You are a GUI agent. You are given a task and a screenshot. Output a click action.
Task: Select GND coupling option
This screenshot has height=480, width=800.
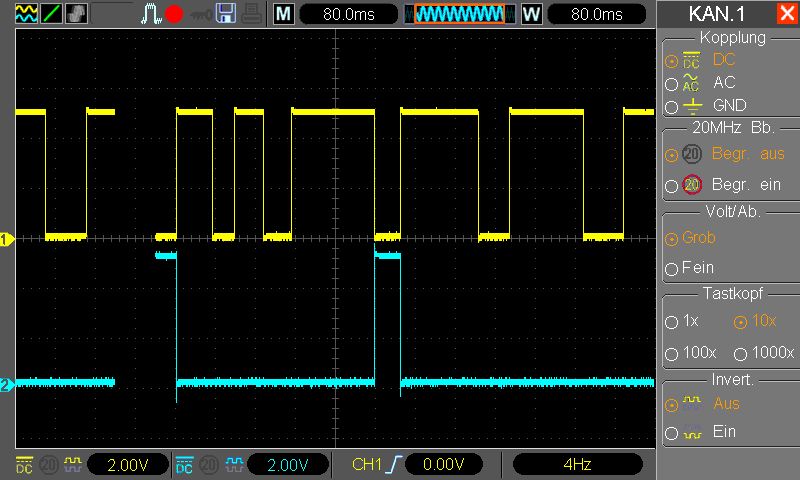coord(671,107)
